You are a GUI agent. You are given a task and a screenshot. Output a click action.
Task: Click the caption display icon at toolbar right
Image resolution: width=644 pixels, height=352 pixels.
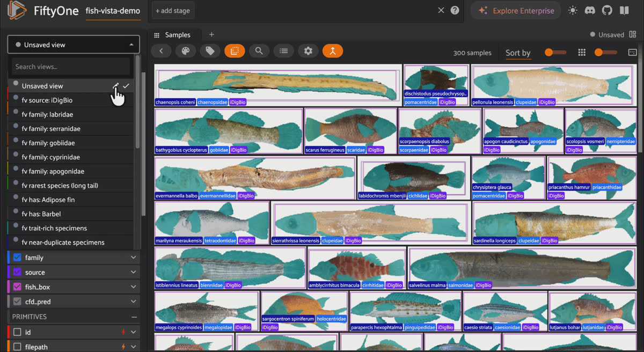(x=632, y=52)
